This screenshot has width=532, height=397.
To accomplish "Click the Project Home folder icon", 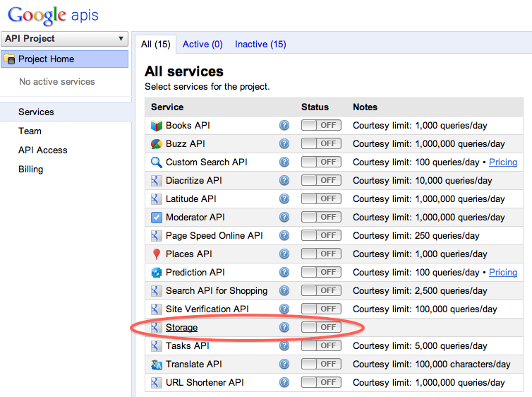I will pos(9,59).
